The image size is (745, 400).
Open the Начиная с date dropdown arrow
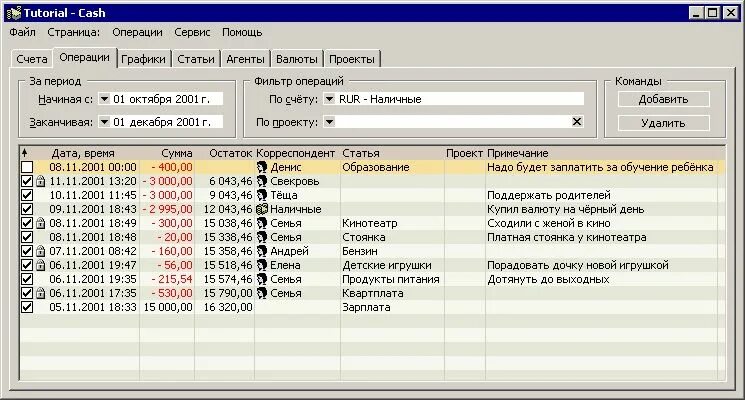[104, 99]
